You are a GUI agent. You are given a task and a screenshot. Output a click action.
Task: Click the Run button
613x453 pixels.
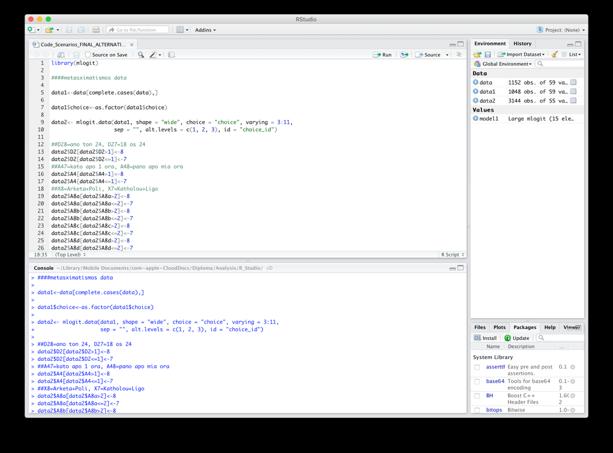[383, 55]
